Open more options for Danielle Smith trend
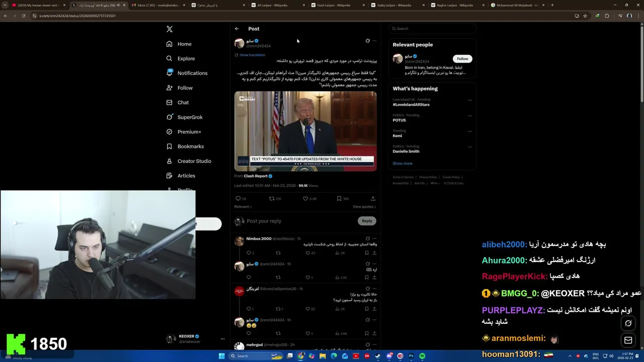644x362 pixels. [x=470, y=147]
